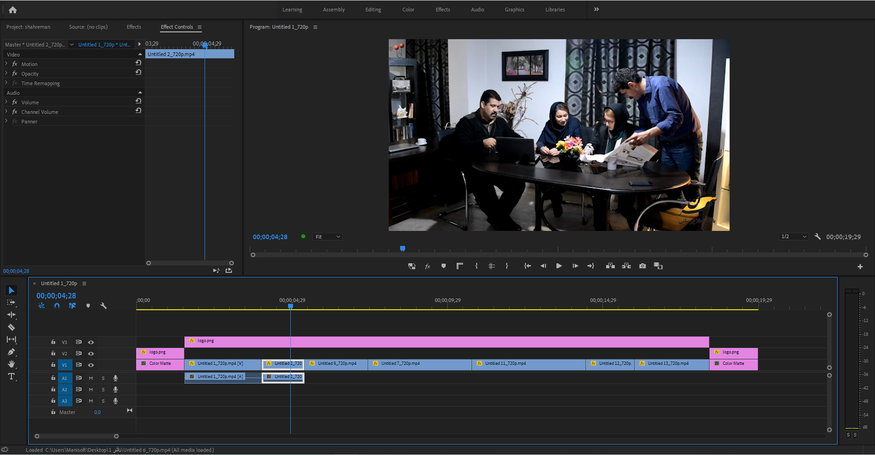
Task: Toggle lock on track V3
Action: [x=53, y=342]
